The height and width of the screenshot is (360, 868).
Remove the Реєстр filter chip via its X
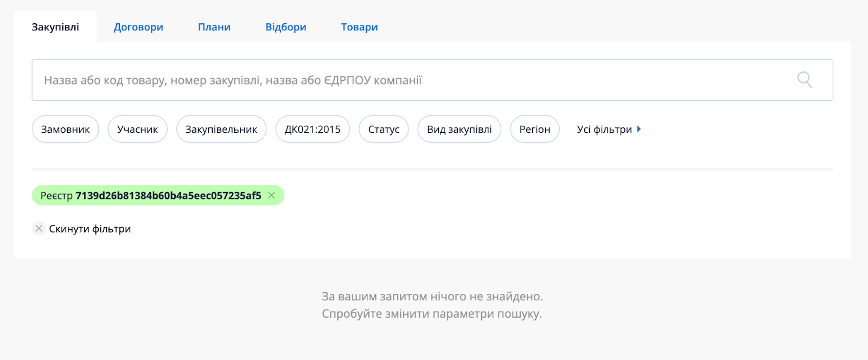point(272,195)
